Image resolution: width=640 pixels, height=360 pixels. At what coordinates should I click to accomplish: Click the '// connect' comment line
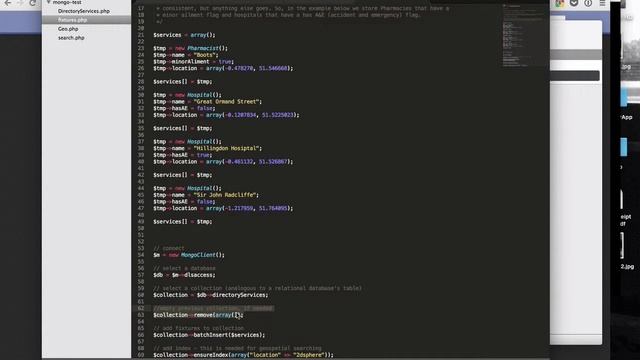[169, 248]
